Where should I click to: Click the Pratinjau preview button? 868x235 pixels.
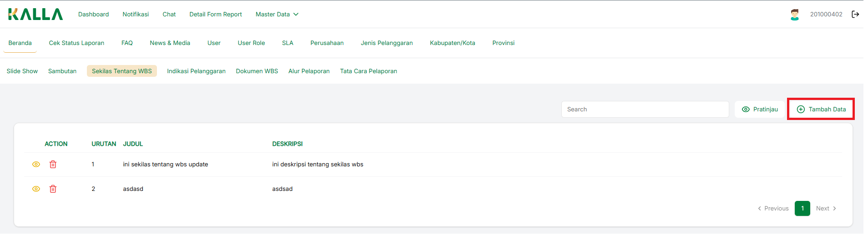(x=760, y=109)
